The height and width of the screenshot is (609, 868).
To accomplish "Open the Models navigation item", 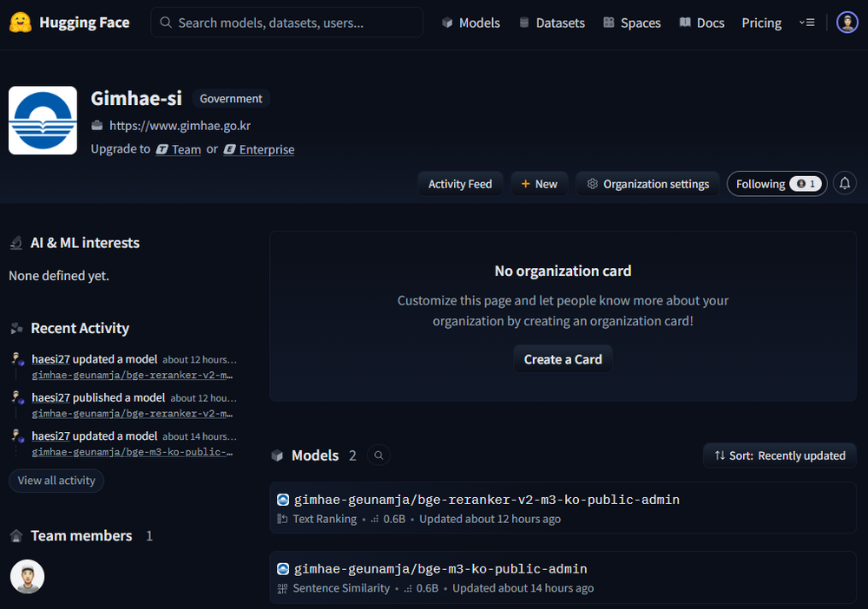I will pos(470,23).
